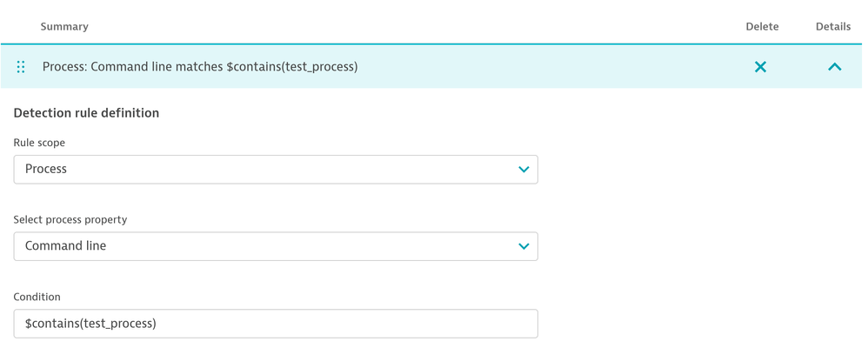Open the process property dropdown arrow
The image size is (868, 348).
pos(524,246)
